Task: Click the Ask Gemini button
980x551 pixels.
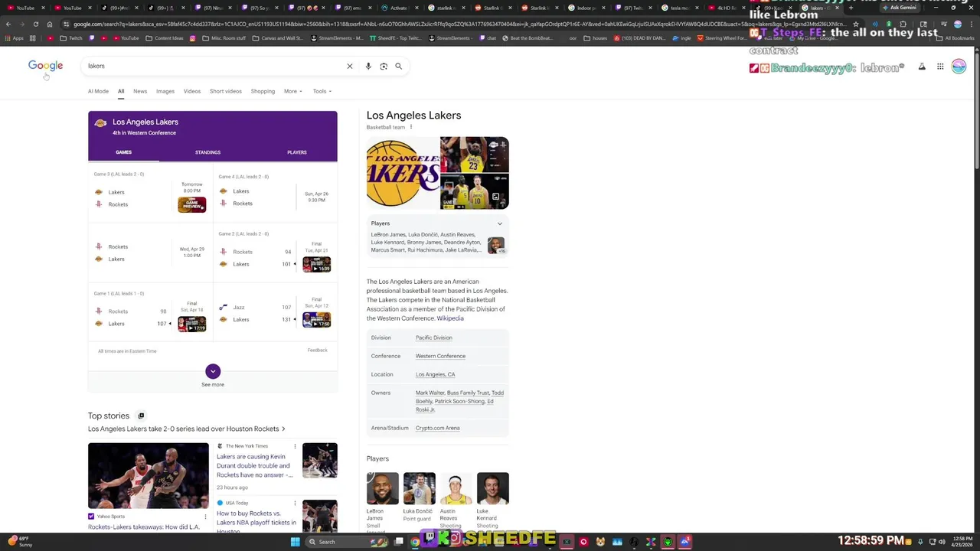Action: pos(899,8)
